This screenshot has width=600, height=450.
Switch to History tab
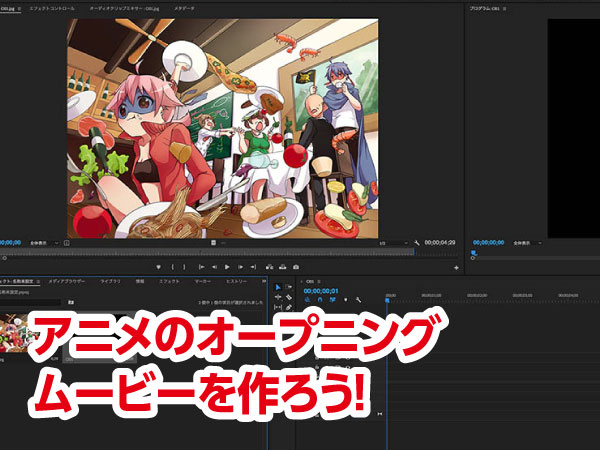point(236,281)
